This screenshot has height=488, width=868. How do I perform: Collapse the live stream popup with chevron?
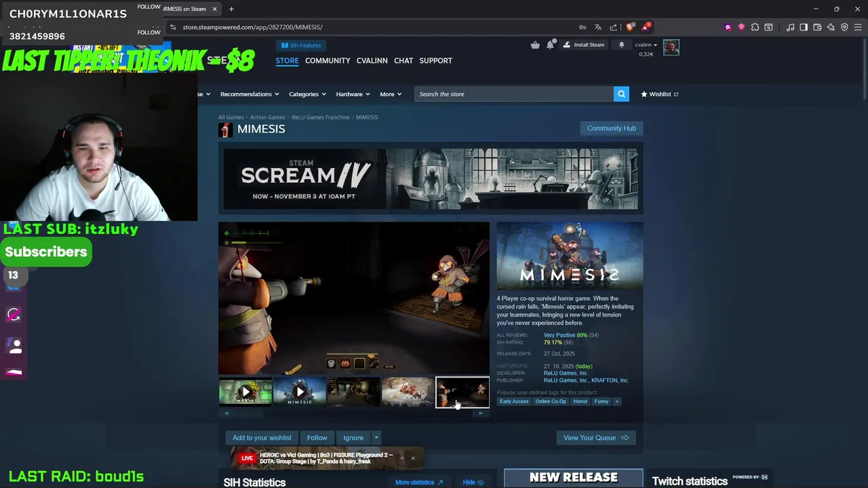[x=401, y=458]
